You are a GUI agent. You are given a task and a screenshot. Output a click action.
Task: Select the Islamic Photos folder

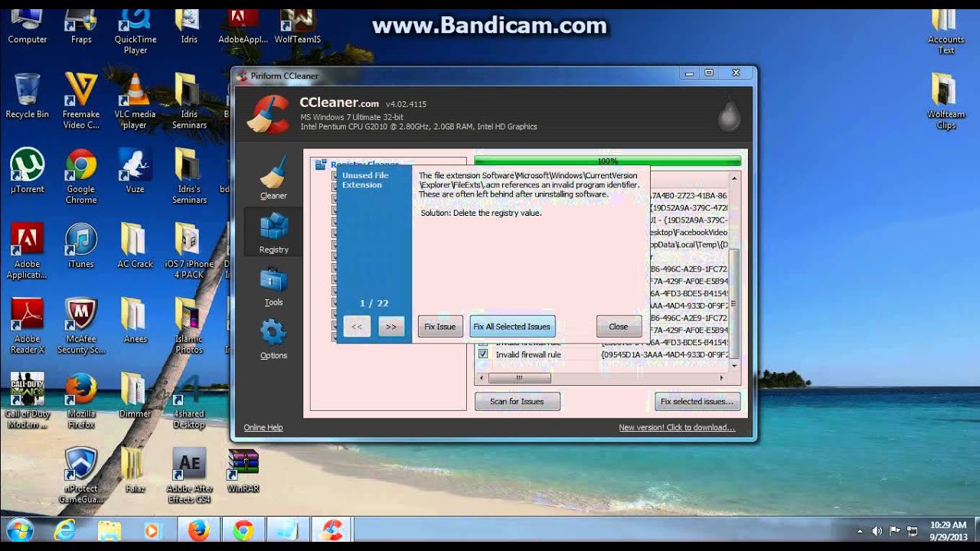189,326
